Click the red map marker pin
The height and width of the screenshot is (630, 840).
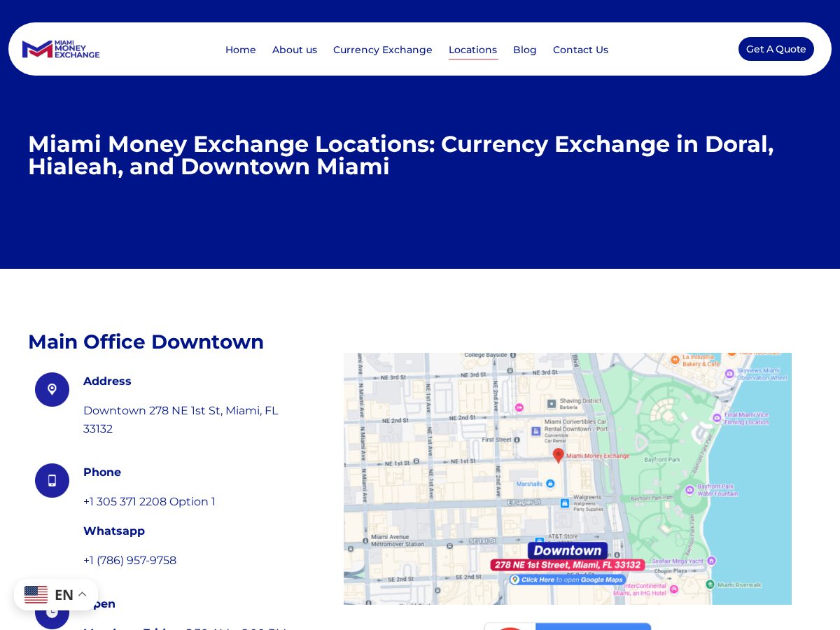click(558, 456)
